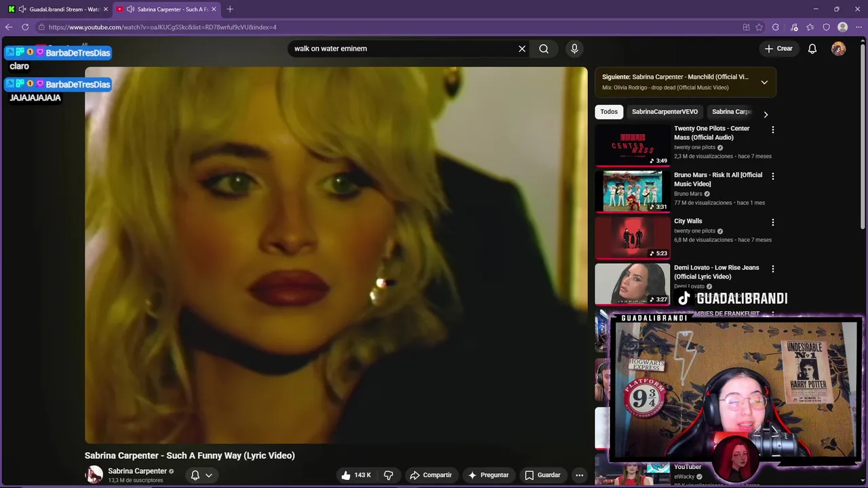The height and width of the screenshot is (488, 868).
Task: Open browser settings and more menu
Action: (x=859, y=27)
